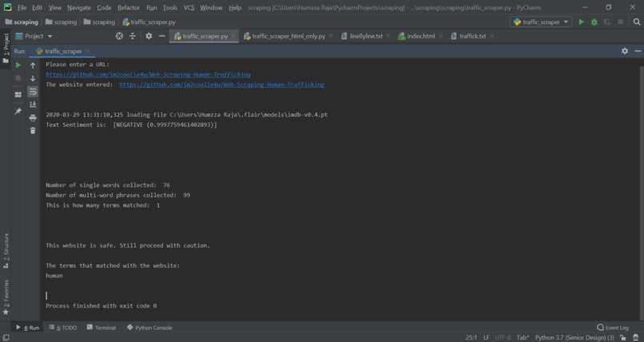Click scraping root breadcrumb
The image size is (644, 342).
click(x=22, y=22)
